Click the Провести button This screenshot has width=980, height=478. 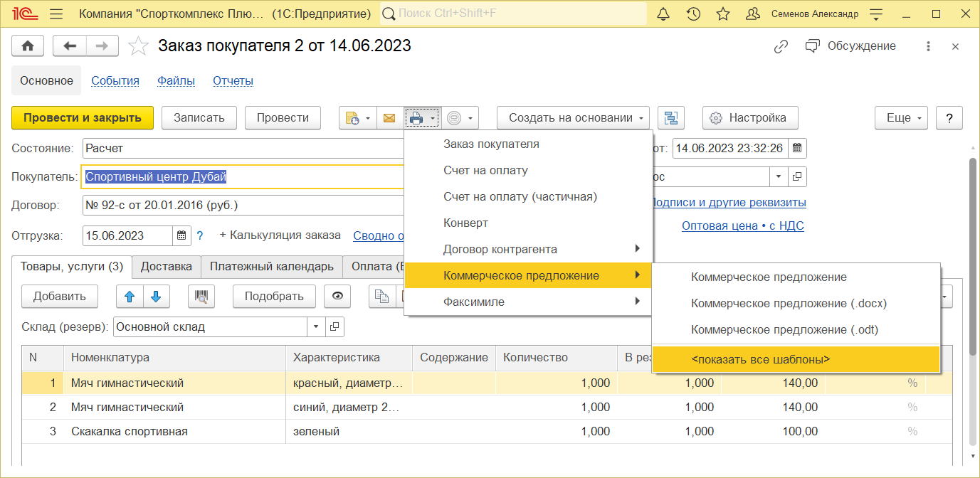click(x=283, y=118)
